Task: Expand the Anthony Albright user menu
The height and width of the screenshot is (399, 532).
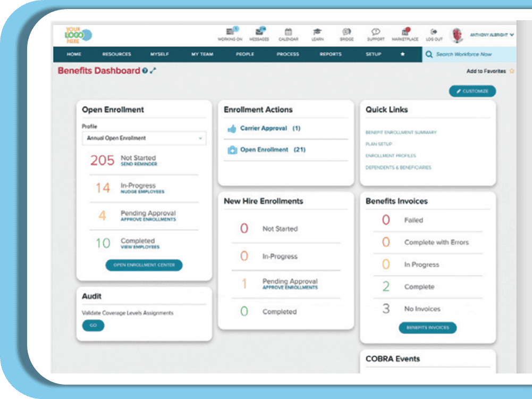Action: click(x=492, y=35)
